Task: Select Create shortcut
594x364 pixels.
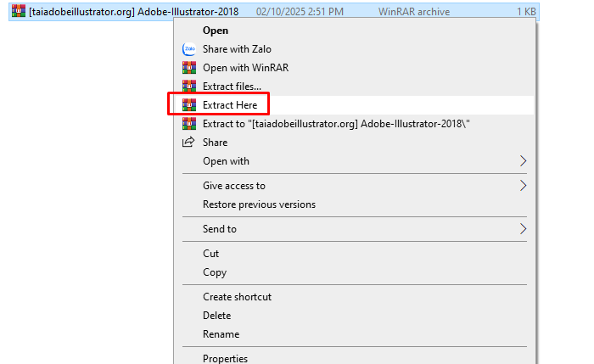Action: 237,297
